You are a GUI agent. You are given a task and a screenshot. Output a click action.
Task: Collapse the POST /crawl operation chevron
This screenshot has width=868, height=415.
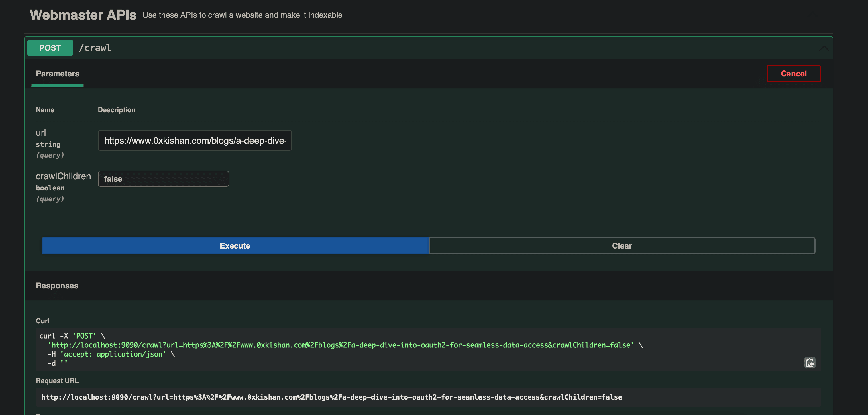(824, 48)
